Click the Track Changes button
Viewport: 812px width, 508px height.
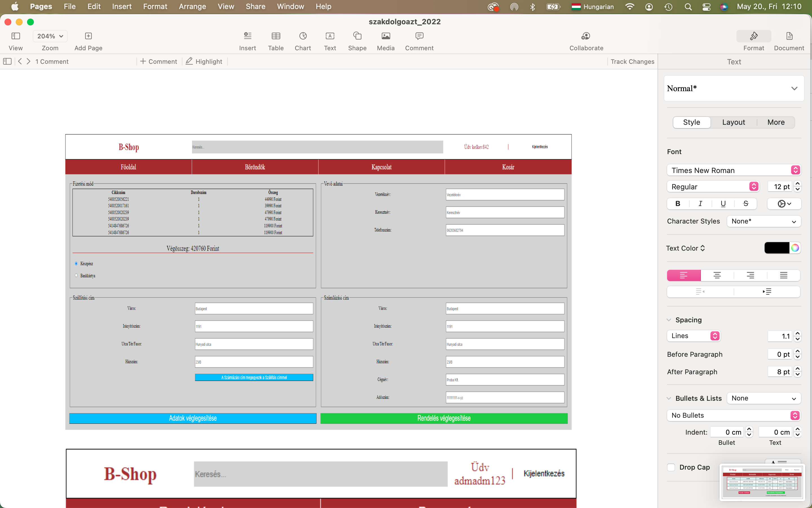632,62
